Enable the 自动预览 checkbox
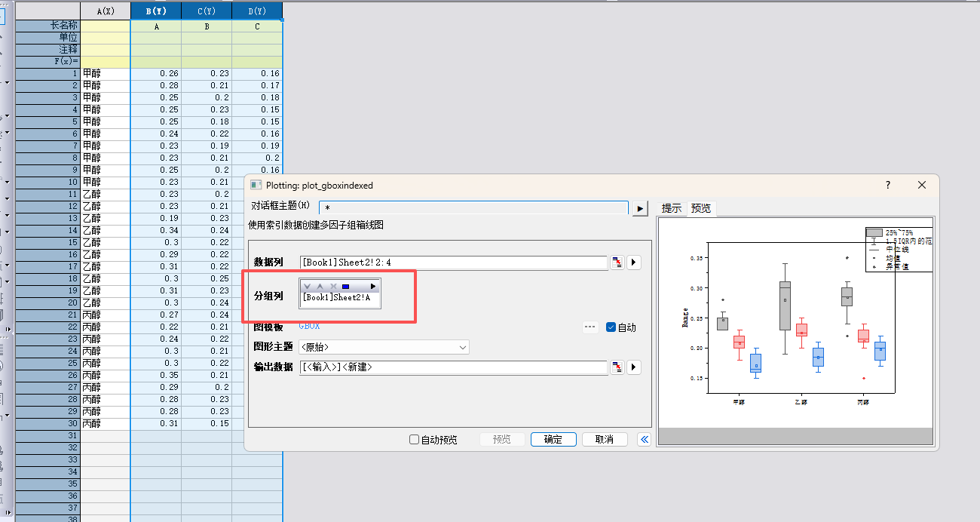This screenshot has width=980, height=522. tap(414, 439)
